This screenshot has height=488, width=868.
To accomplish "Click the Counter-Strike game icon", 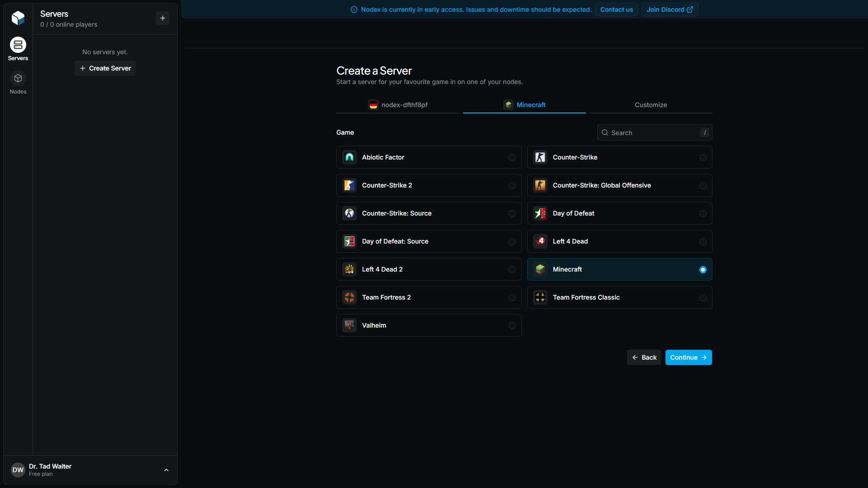I will [540, 157].
